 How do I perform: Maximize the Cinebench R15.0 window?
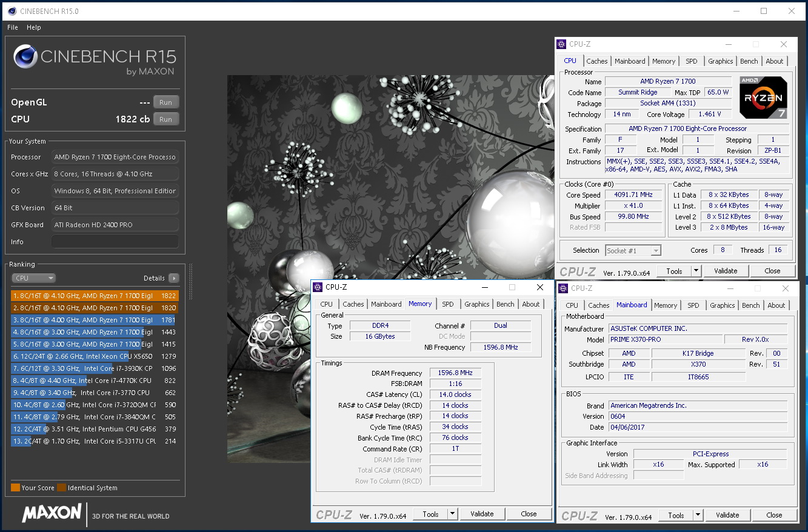[x=764, y=11]
